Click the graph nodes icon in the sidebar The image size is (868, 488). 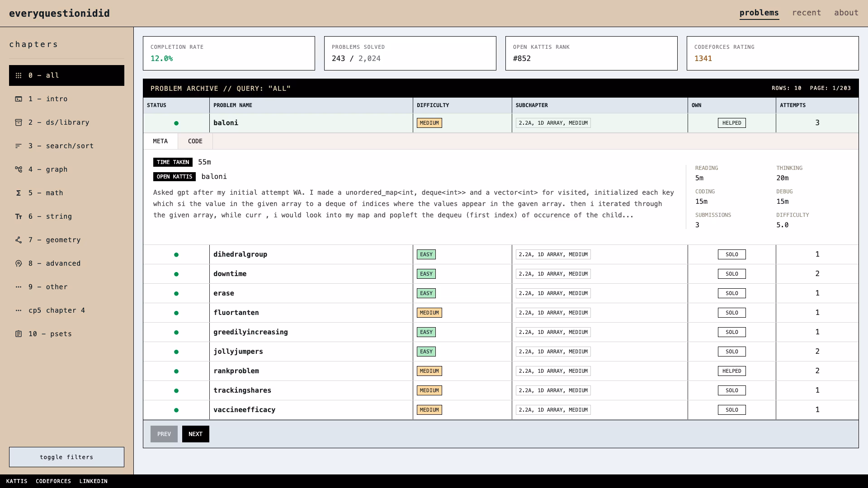tap(19, 169)
